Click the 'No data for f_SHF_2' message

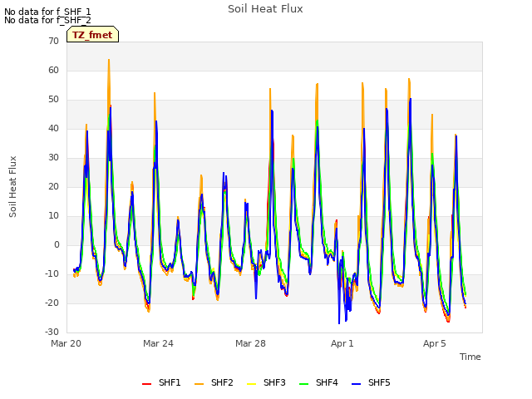tap(47, 20)
